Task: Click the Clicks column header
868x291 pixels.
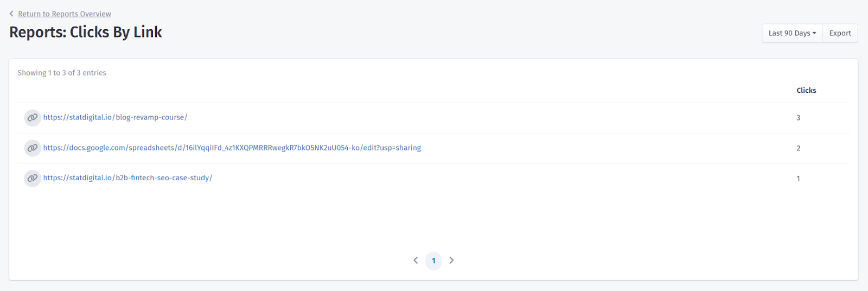Action: coord(806,91)
